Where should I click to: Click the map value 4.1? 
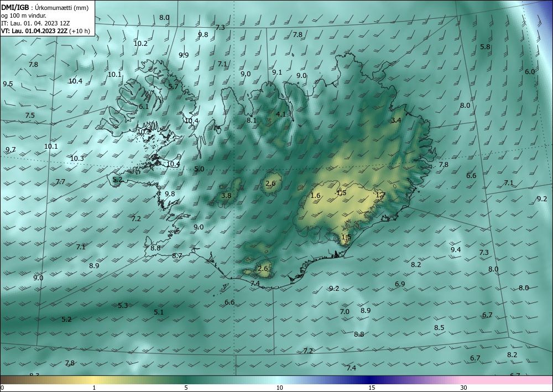[x=281, y=114]
